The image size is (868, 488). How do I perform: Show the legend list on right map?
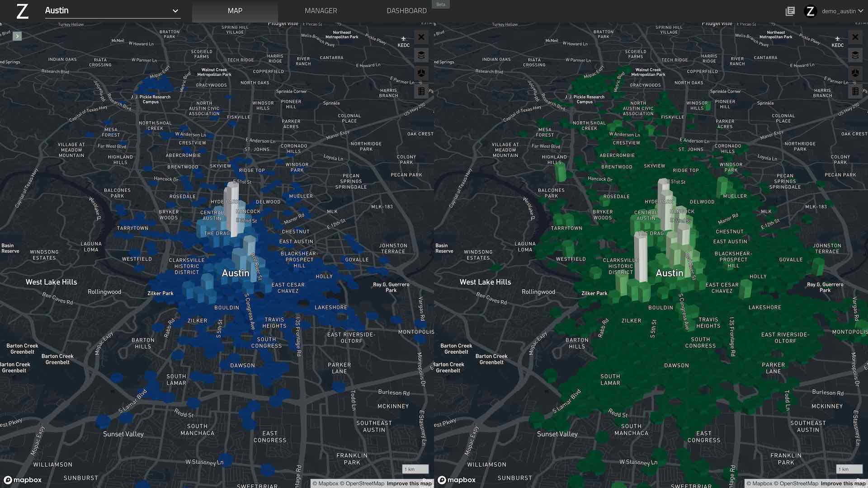(855, 91)
